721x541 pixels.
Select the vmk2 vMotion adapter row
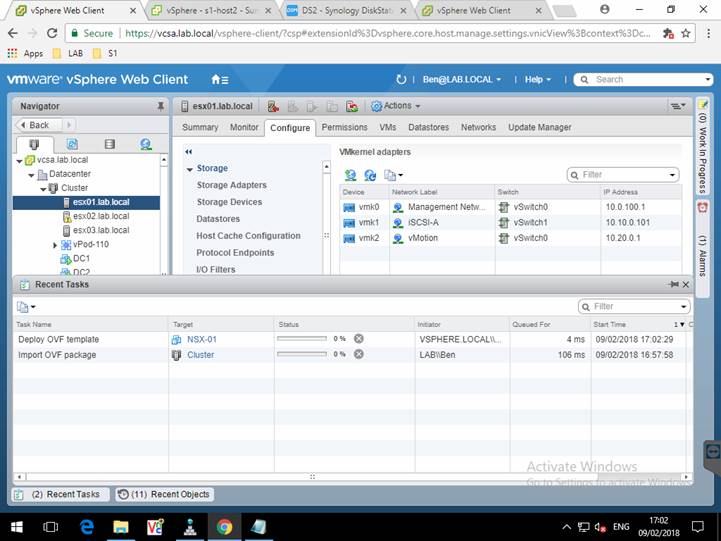coord(510,238)
